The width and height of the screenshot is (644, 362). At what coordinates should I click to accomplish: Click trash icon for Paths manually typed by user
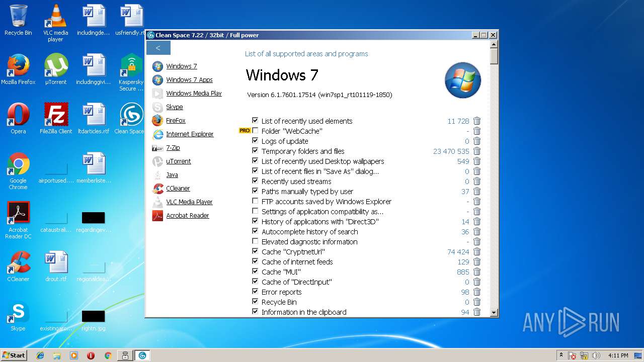477,191
